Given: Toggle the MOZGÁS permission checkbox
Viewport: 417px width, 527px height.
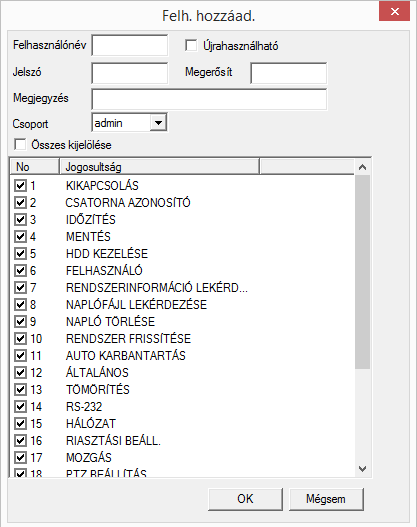Looking at the screenshot, I should point(20,457).
